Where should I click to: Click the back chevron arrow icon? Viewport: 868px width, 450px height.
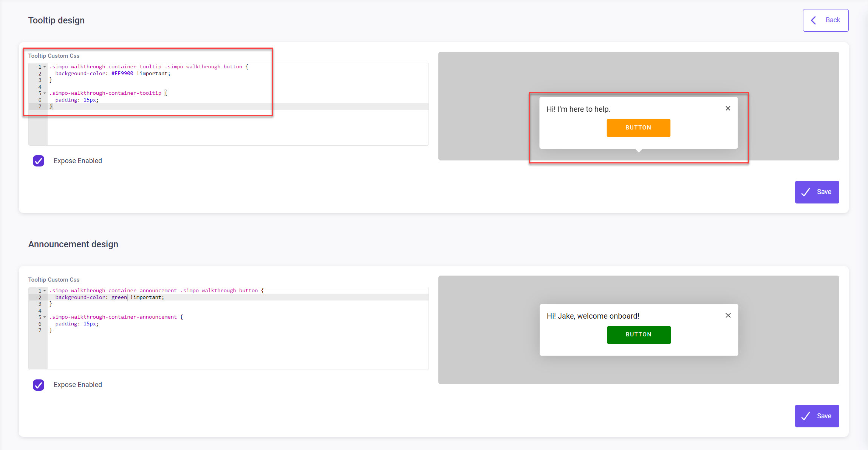[814, 20]
